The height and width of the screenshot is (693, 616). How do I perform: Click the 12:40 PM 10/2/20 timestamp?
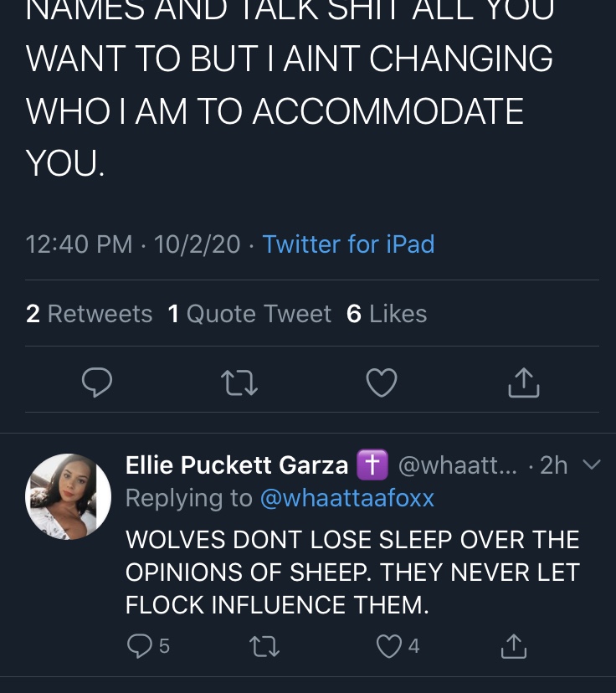132,244
